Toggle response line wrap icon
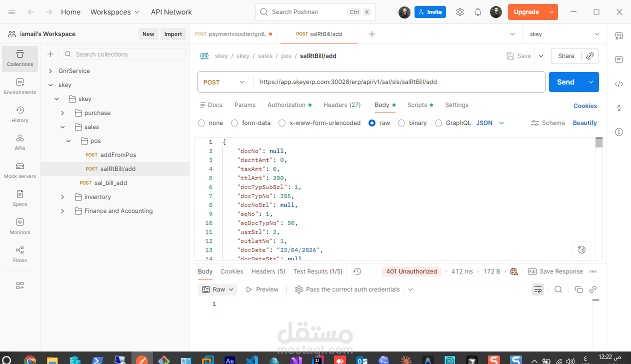This screenshot has height=364, width=631. pos(538,289)
